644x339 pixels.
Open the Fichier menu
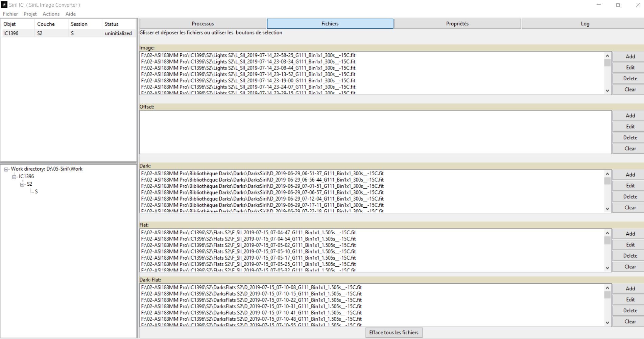10,14
